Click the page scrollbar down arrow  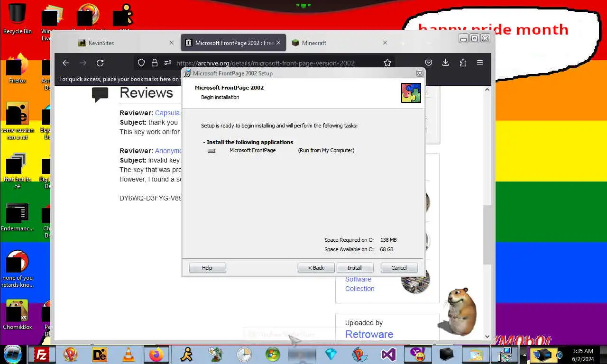coord(487,337)
